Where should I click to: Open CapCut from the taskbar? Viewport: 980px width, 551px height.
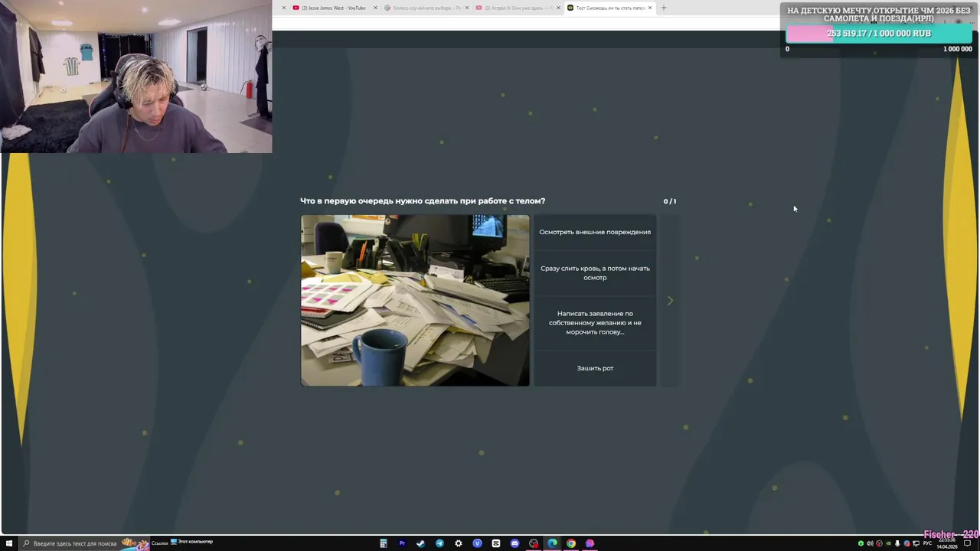(x=496, y=543)
